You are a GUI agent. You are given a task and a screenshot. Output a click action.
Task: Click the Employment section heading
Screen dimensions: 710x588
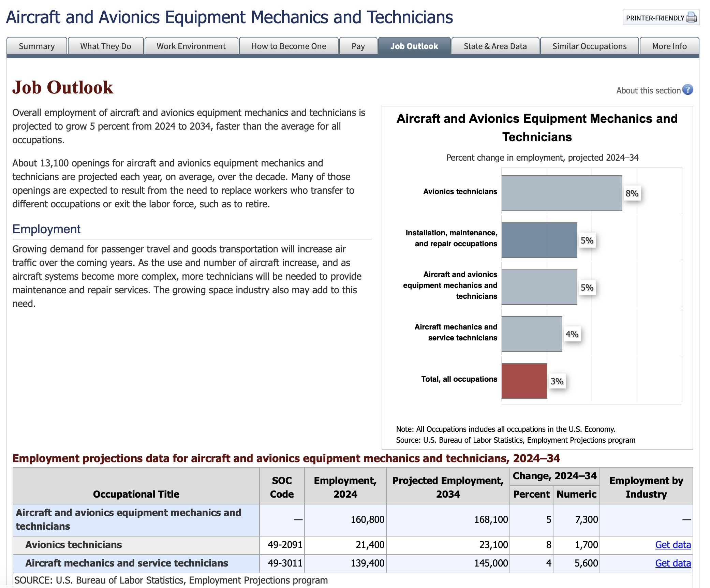pyautogui.click(x=46, y=229)
